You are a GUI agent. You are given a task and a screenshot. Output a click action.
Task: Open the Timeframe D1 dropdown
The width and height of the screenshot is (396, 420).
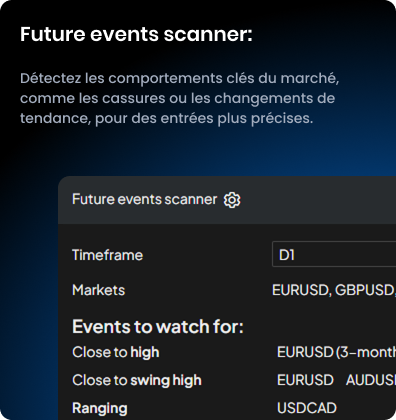coord(334,254)
